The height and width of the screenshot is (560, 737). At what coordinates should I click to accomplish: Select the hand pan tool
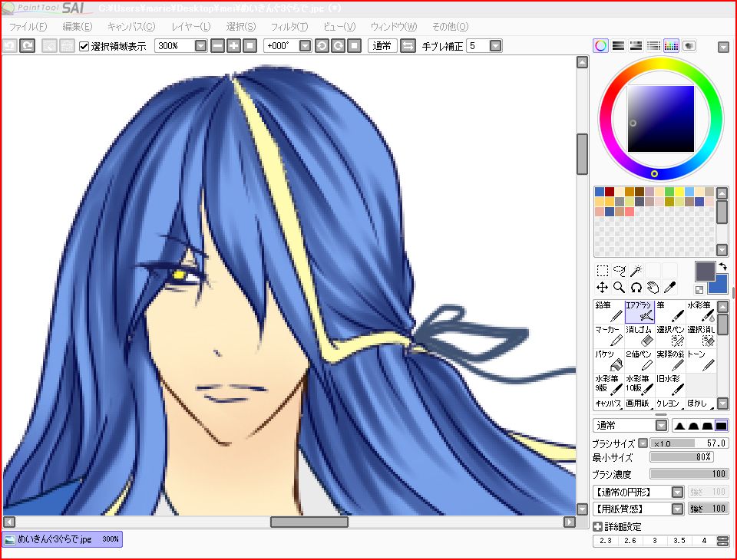(653, 288)
